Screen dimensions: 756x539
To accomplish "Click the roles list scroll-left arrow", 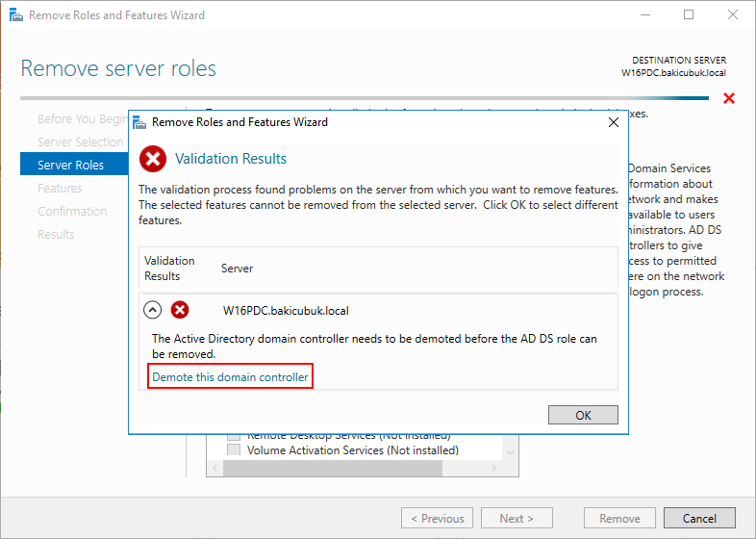I will [x=215, y=468].
